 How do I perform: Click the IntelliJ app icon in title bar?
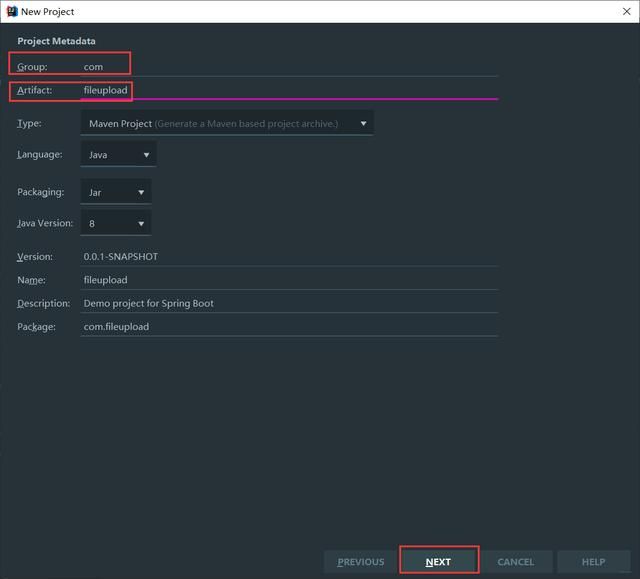[12, 11]
